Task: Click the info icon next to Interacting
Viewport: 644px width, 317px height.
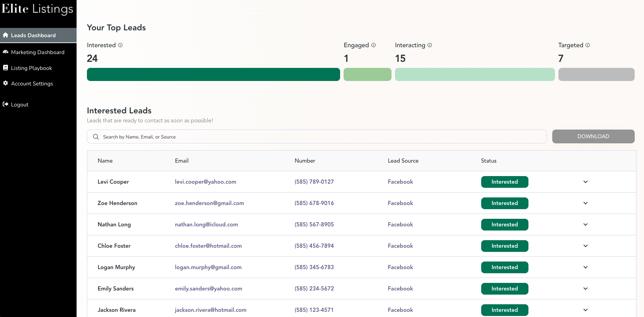Action: pyautogui.click(x=430, y=45)
